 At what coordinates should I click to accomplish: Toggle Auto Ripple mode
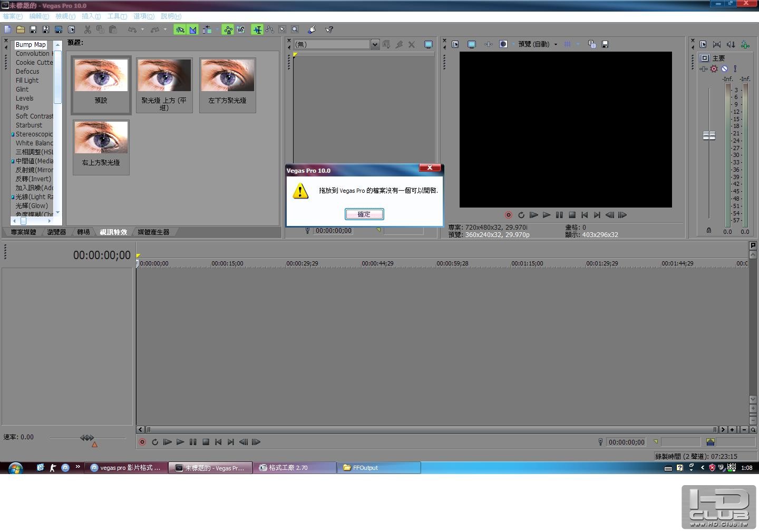[x=207, y=29]
